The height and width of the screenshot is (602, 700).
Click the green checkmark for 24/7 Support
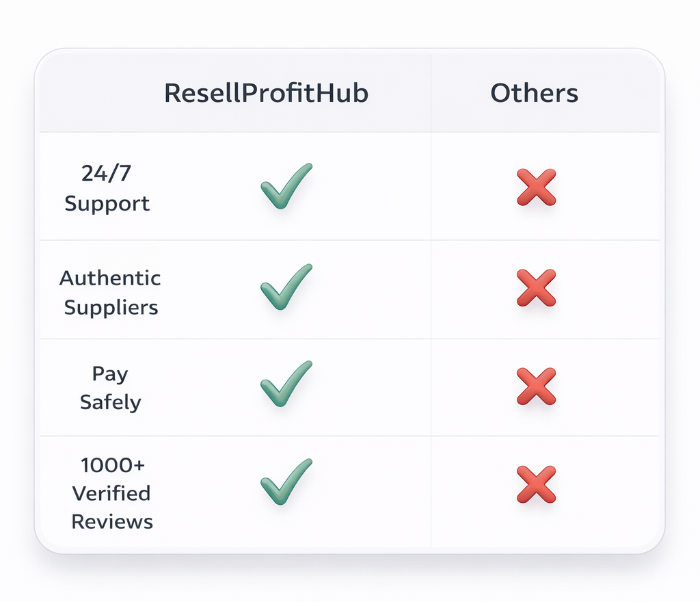285,187
